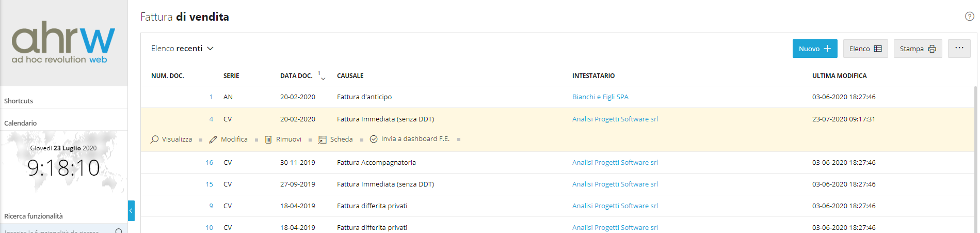
Task: Click the search icon in Ricerca funzionalità
Action: point(119,230)
